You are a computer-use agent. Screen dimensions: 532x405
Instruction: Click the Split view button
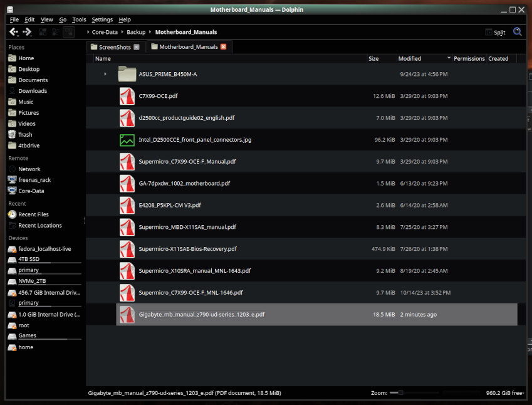(x=496, y=32)
